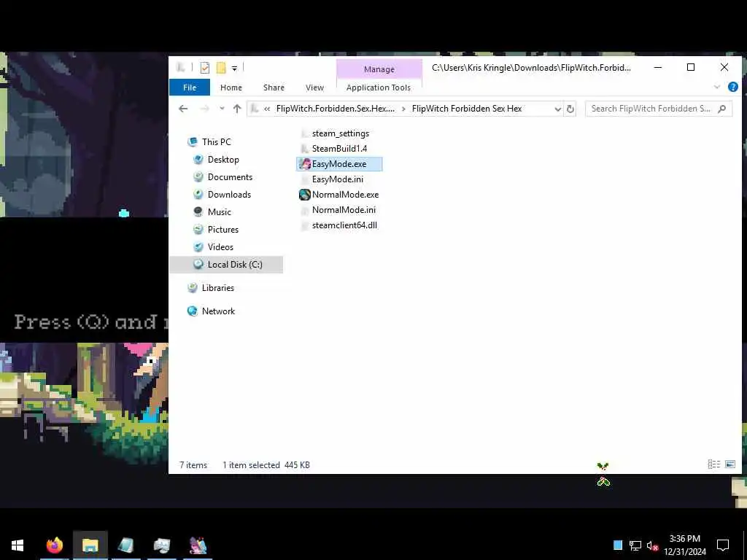Select This PC in navigation pane
Viewport: 747px width, 560px height.
tap(216, 142)
